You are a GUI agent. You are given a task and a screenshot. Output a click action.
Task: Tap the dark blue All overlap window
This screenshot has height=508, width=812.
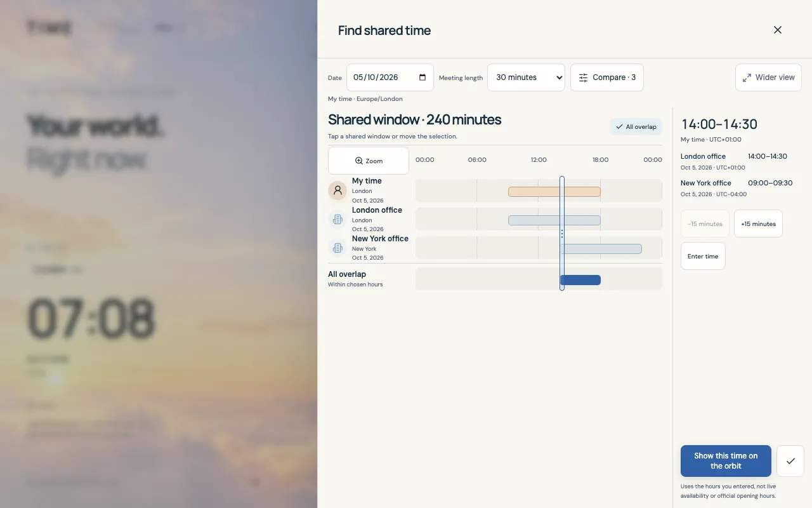(580, 280)
